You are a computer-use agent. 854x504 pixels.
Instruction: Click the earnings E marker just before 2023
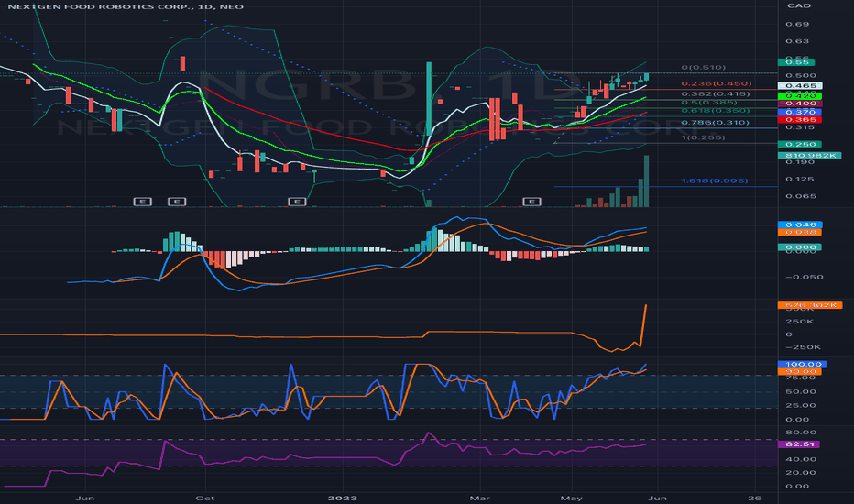tap(297, 202)
